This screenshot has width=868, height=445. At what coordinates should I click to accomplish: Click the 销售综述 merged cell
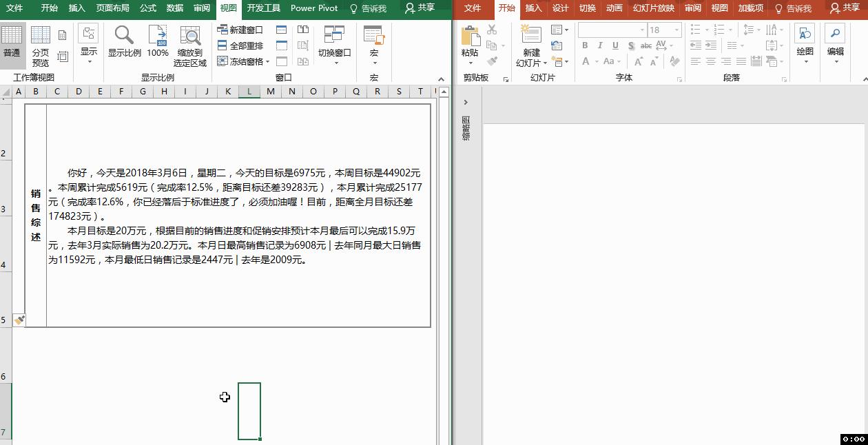click(36, 216)
